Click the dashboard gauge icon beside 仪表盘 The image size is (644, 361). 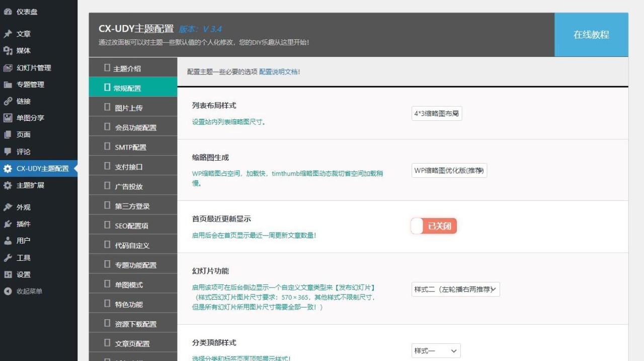[x=8, y=12]
